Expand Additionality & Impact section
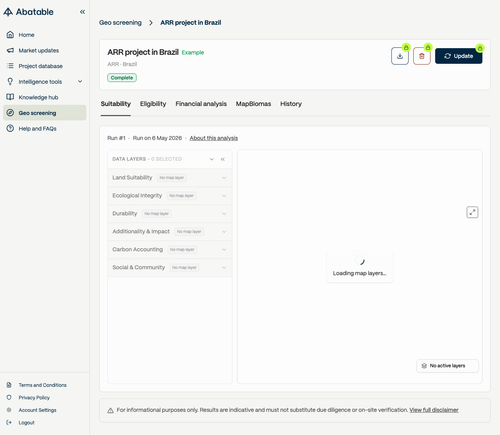 click(x=170, y=232)
